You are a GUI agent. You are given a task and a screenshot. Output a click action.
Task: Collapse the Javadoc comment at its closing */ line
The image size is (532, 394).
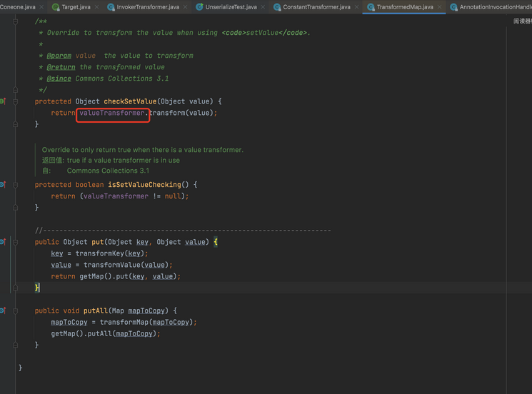pyautogui.click(x=15, y=90)
